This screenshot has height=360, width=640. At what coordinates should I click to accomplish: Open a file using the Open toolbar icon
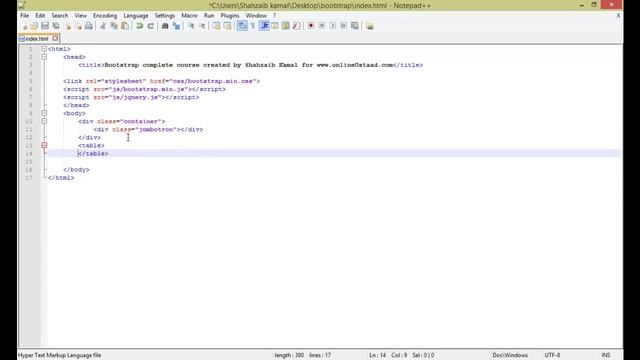point(34,26)
